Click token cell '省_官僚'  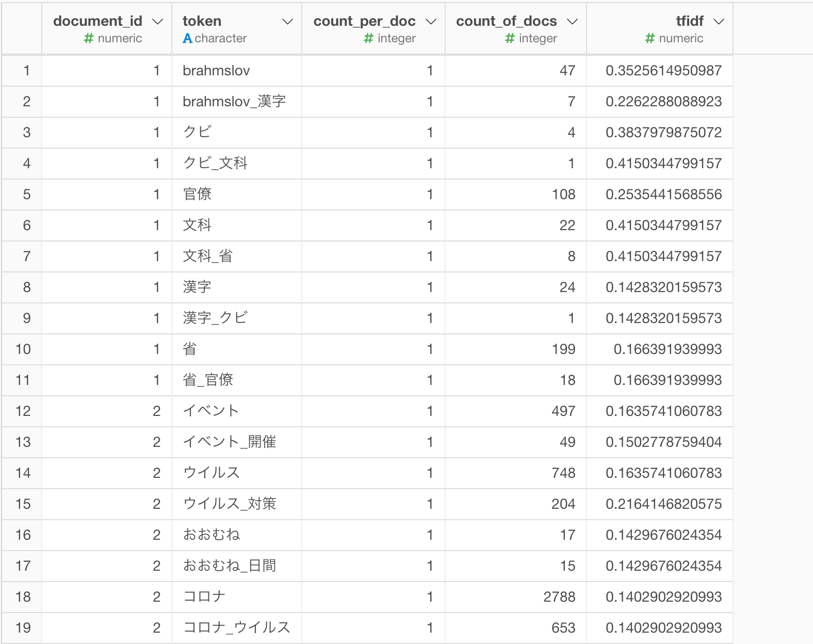pyautogui.click(x=237, y=380)
